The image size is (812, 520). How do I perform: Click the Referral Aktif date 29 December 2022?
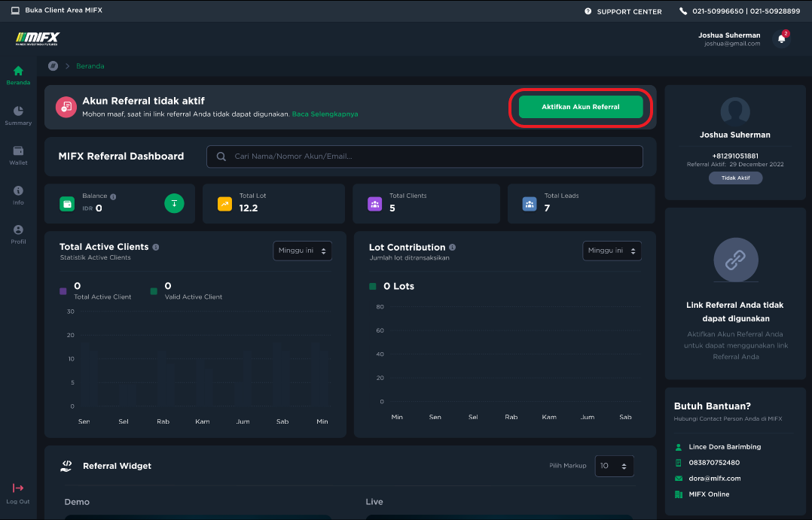click(756, 165)
